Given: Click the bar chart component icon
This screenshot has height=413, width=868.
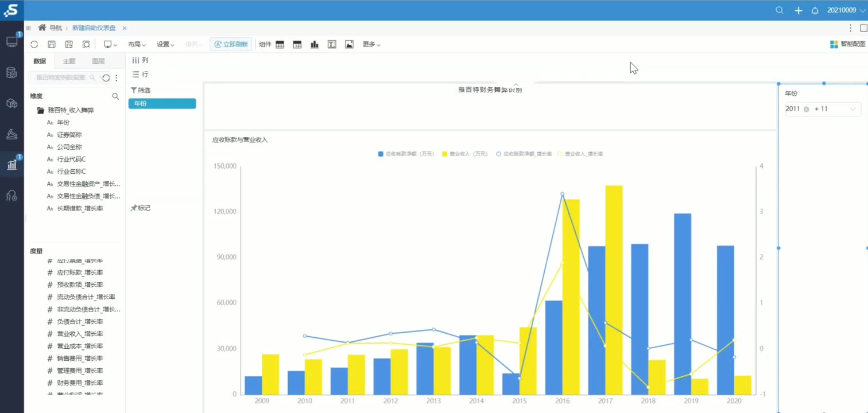Looking at the screenshot, I should (x=315, y=44).
